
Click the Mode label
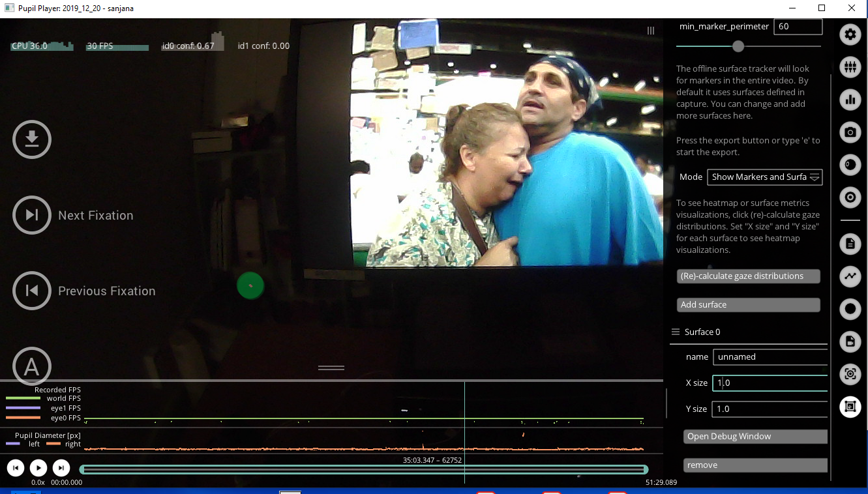click(x=691, y=177)
